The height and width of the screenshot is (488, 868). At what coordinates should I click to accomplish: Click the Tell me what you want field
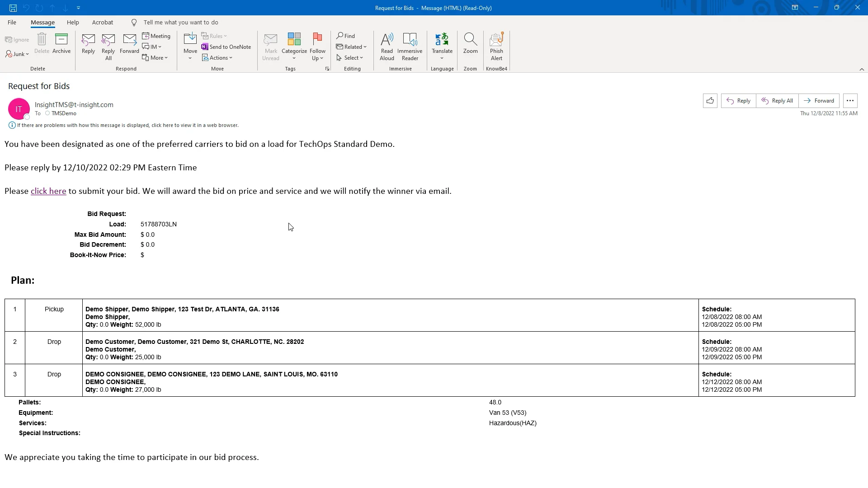pos(180,22)
